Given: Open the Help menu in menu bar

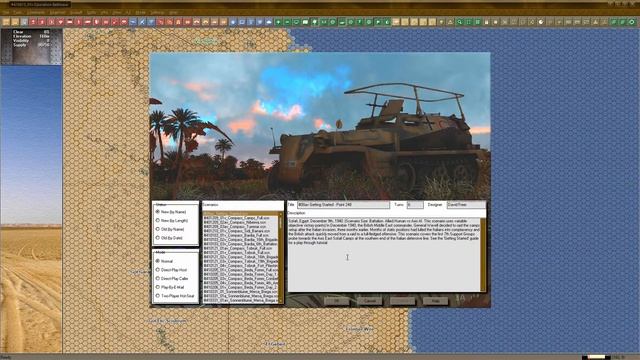Looking at the screenshot, I should [173, 13].
